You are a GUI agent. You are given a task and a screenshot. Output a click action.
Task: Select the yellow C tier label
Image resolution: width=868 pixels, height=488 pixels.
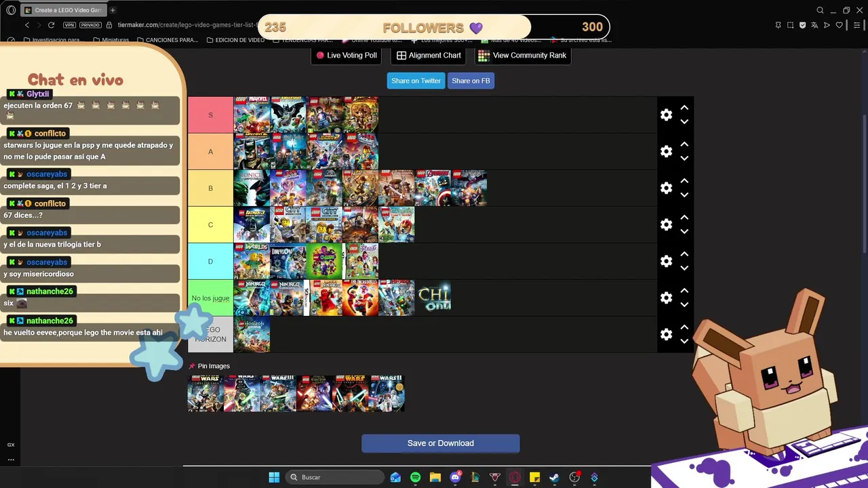210,225
